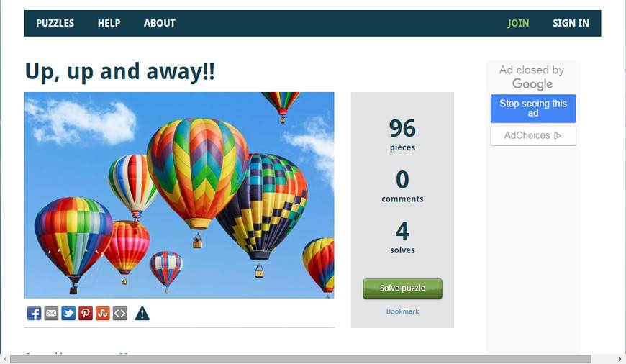Viewport: 626px width, 364px height.
Task: Click the JOIN link
Action: tap(518, 23)
